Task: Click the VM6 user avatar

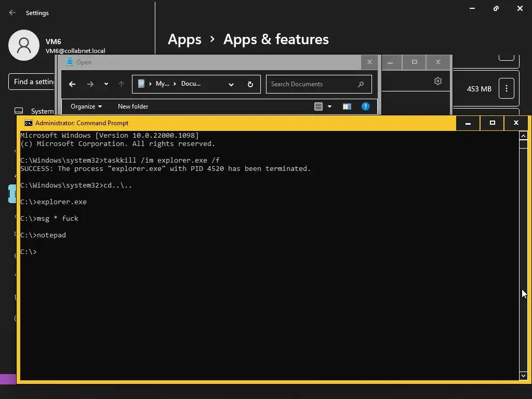Action: 24,45
